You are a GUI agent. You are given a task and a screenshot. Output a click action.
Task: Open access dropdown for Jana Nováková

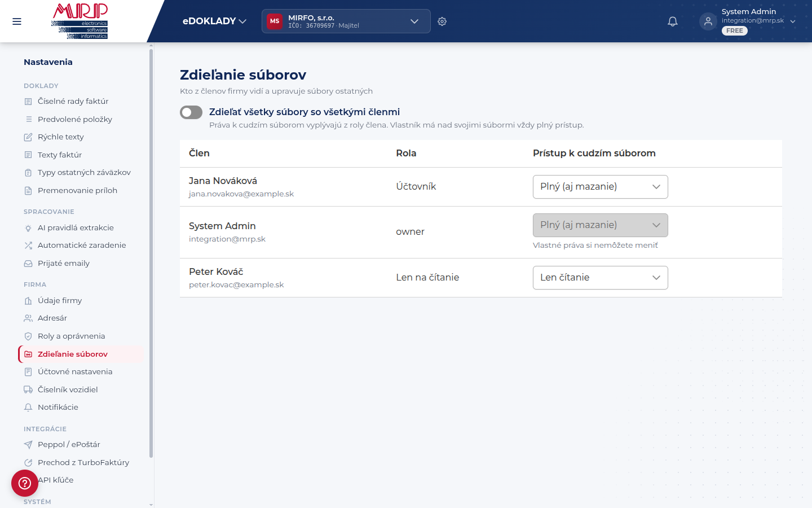[x=601, y=187]
